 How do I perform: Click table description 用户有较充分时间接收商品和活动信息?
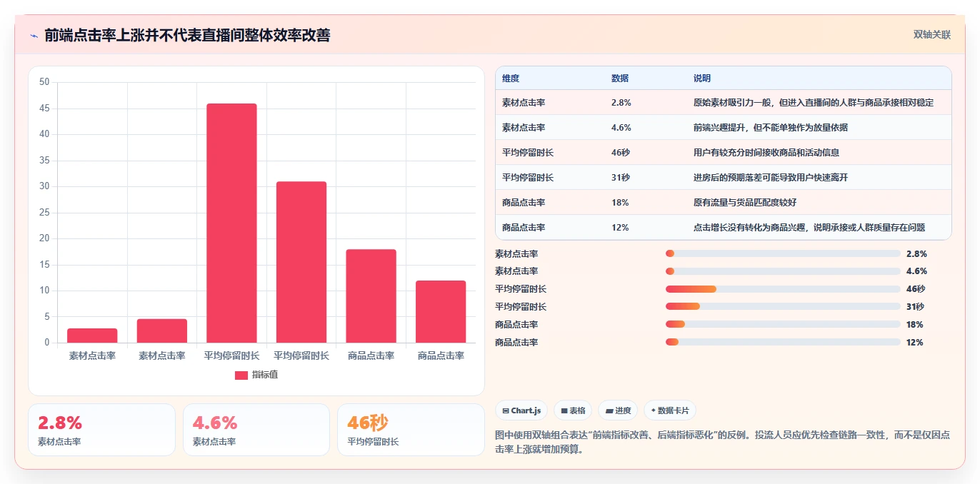point(766,153)
